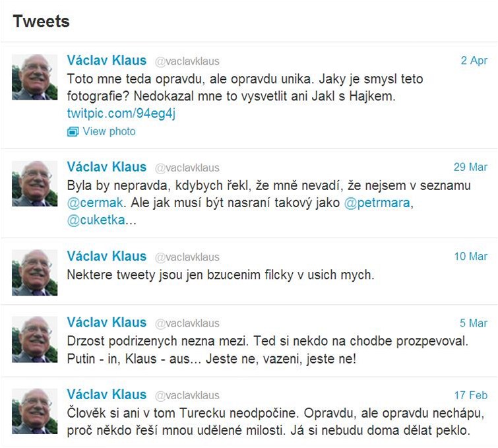Open the 10 Mar timestamp link
The image size is (498, 448).
[471, 257]
